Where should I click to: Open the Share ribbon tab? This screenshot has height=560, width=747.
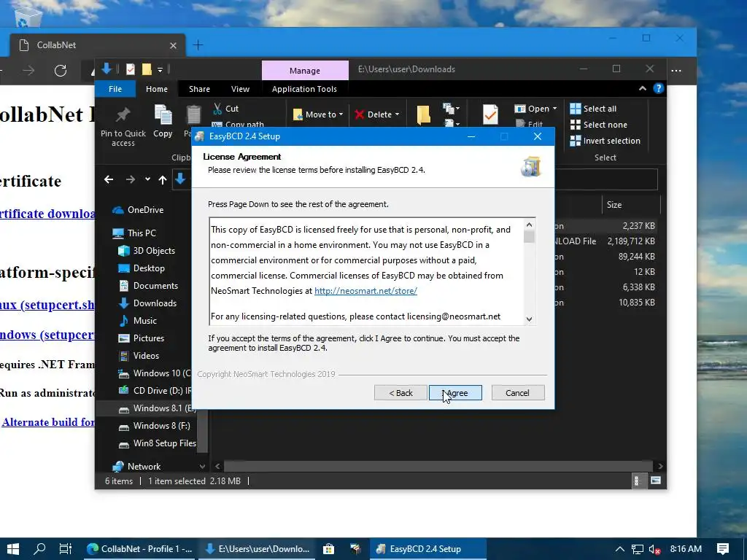point(199,89)
